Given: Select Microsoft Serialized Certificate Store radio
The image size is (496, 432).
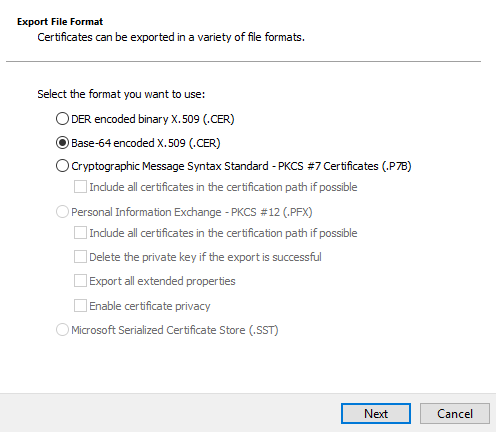Looking at the screenshot, I should pos(62,330).
